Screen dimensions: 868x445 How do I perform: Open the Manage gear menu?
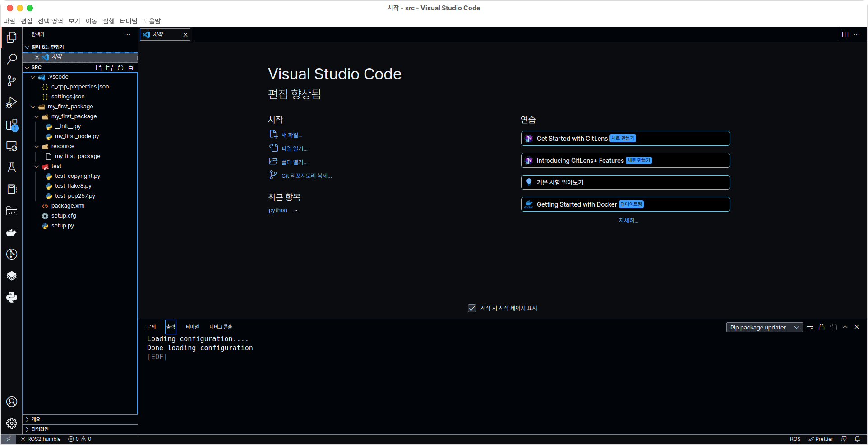pos(12,423)
